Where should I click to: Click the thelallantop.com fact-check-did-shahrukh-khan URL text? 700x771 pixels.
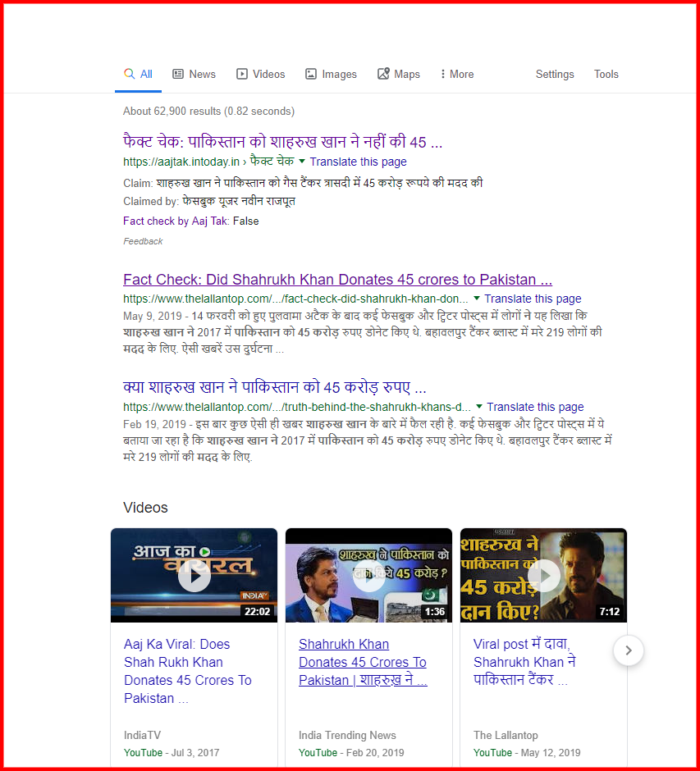click(x=295, y=299)
